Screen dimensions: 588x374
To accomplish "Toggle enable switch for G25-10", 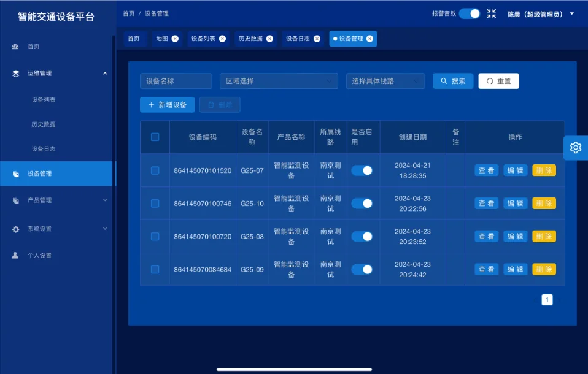I will click(x=362, y=204).
